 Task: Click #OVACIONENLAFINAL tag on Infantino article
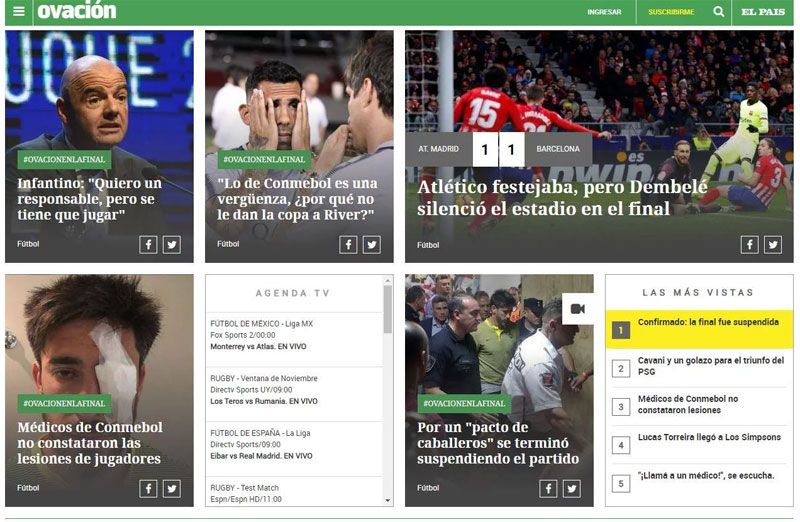(x=64, y=159)
